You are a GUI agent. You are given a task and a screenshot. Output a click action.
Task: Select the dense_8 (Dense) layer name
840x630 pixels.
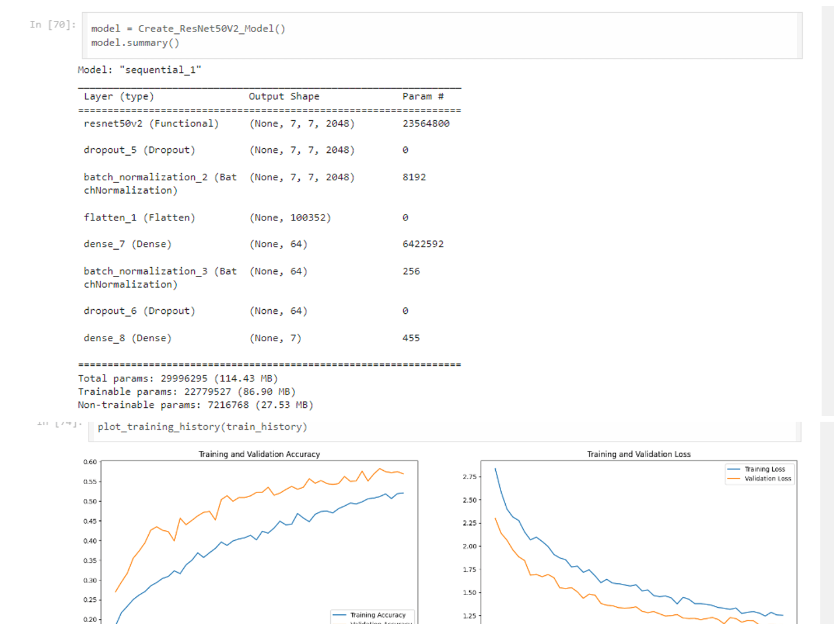[x=128, y=338]
